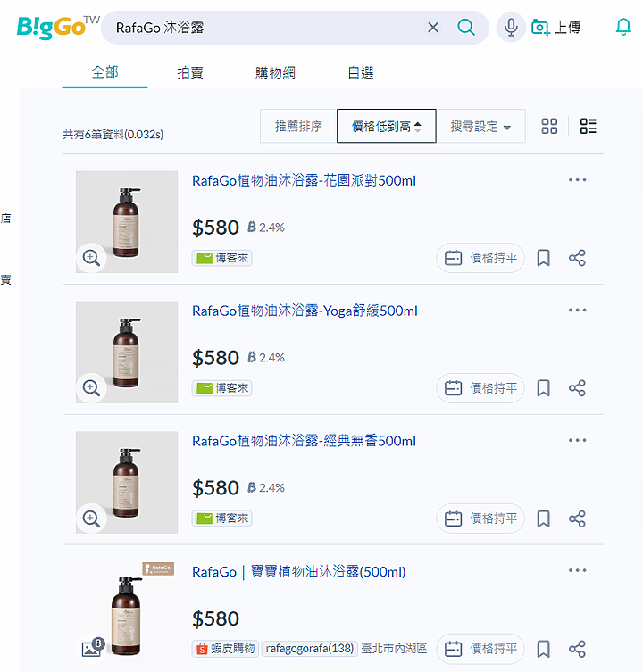The width and height of the screenshot is (643, 672).
Task: Toggle 價格低到高 price sort
Action: tap(387, 126)
